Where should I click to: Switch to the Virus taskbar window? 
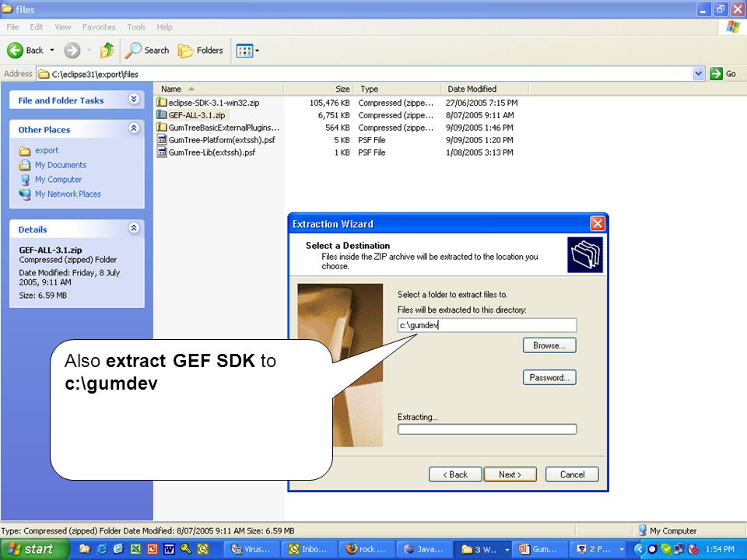(252, 549)
